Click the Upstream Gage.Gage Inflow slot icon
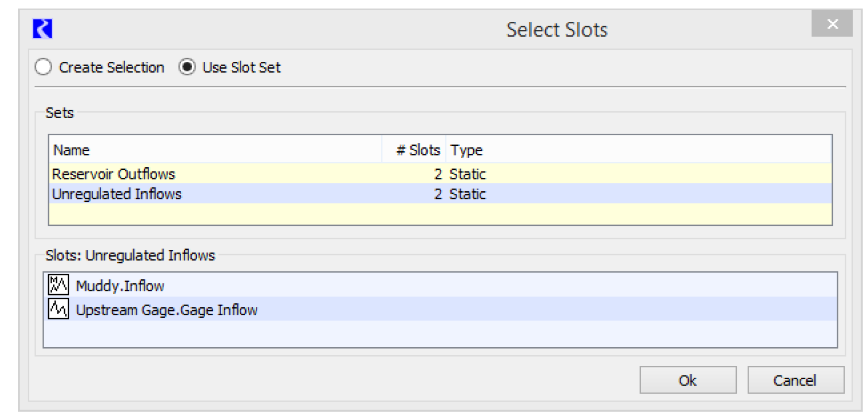The image size is (868, 417). click(x=59, y=309)
